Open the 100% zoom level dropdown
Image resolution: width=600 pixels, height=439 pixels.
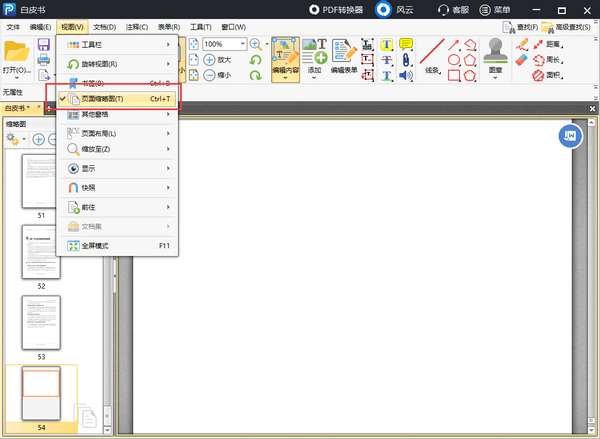pos(242,44)
